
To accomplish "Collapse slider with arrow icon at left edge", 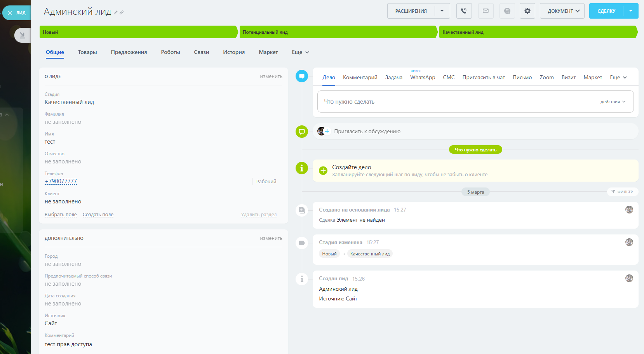I will pyautogui.click(x=22, y=35).
